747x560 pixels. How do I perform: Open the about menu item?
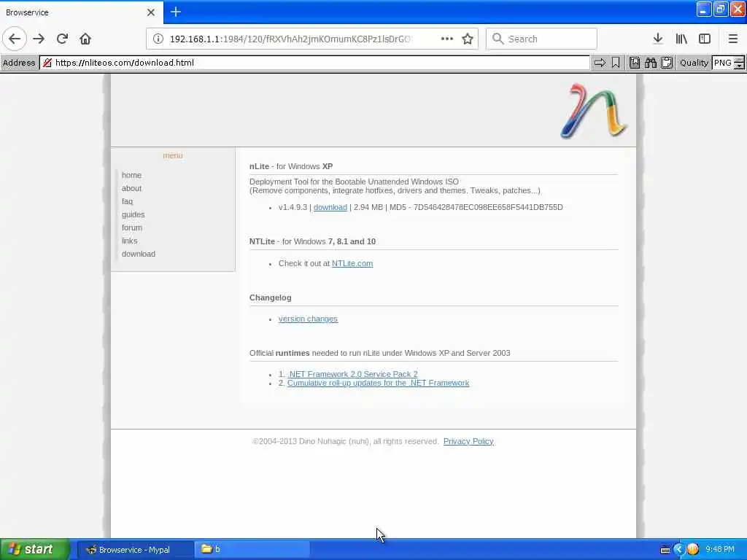[131, 188]
